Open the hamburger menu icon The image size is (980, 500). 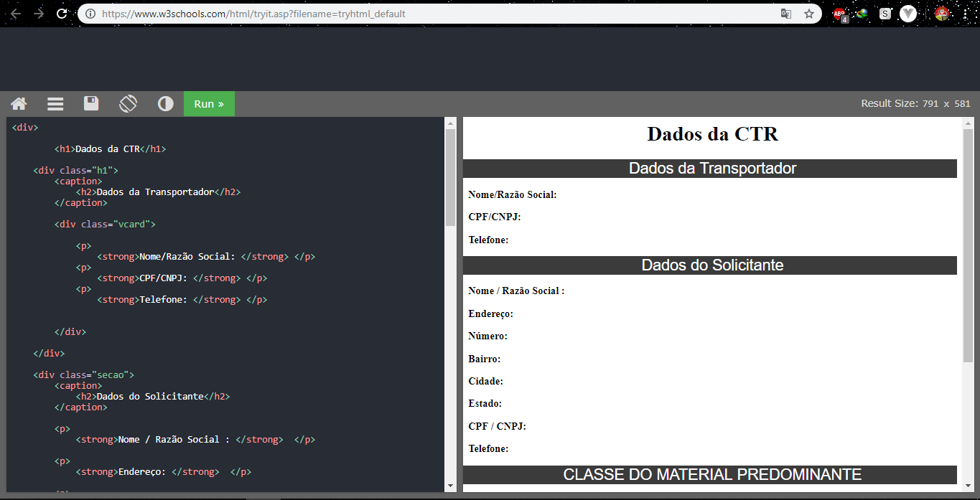(x=55, y=104)
